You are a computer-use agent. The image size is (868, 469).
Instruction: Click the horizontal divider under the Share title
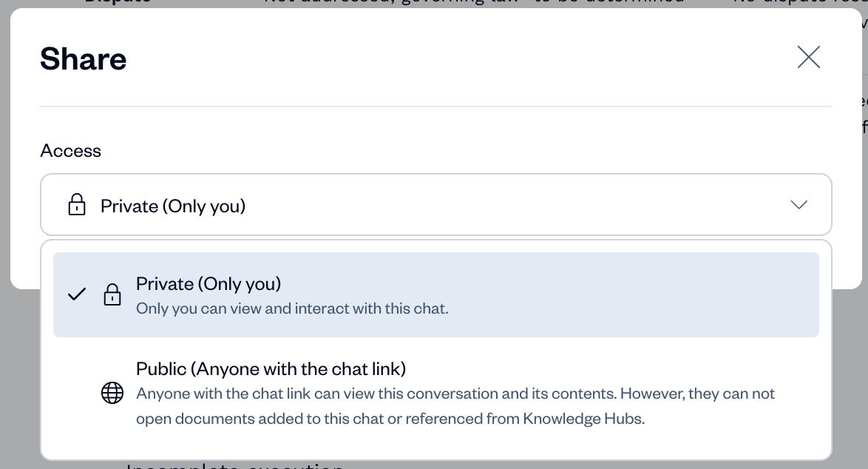[435, 107]
